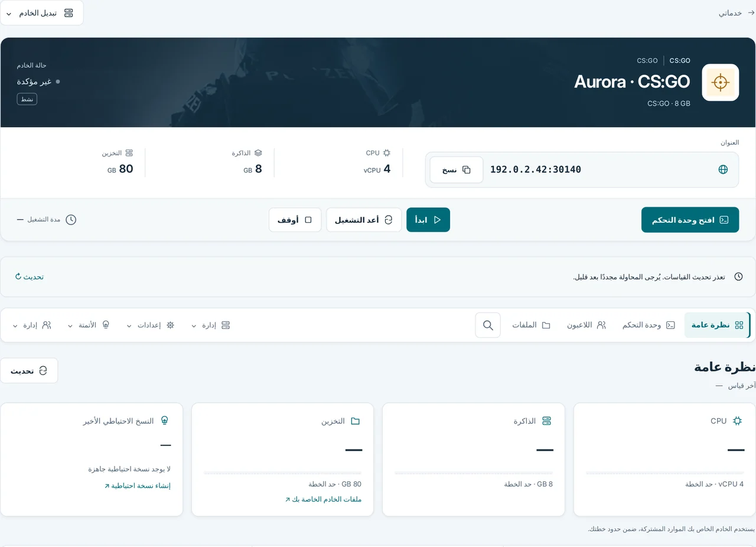Open the تبديل الخادم server switcher dropdown
756x547 pixels.
coord(42,13)
